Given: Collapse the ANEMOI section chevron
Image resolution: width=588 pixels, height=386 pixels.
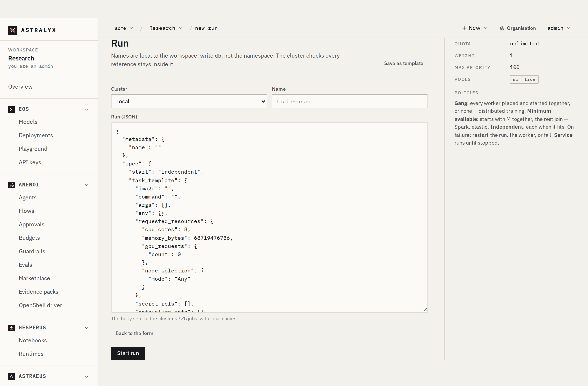Looking at the screenshot, I should click(87, 185).
